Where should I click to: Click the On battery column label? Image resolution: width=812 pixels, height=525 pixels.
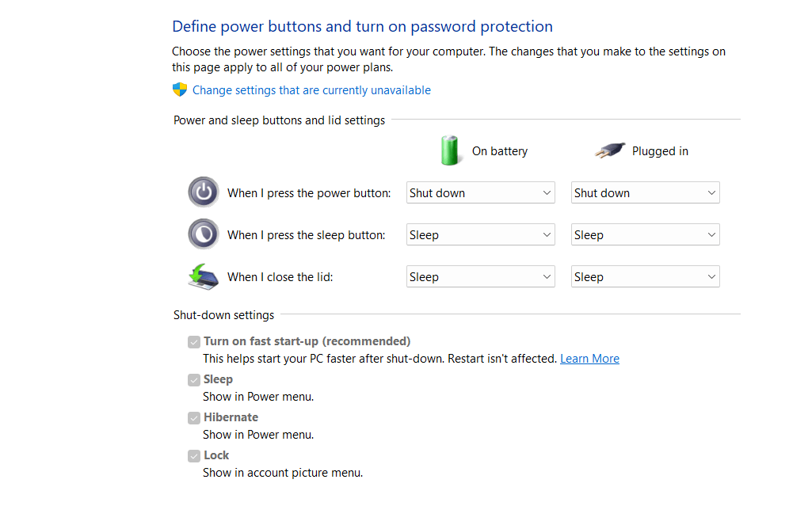pos(500,151)
